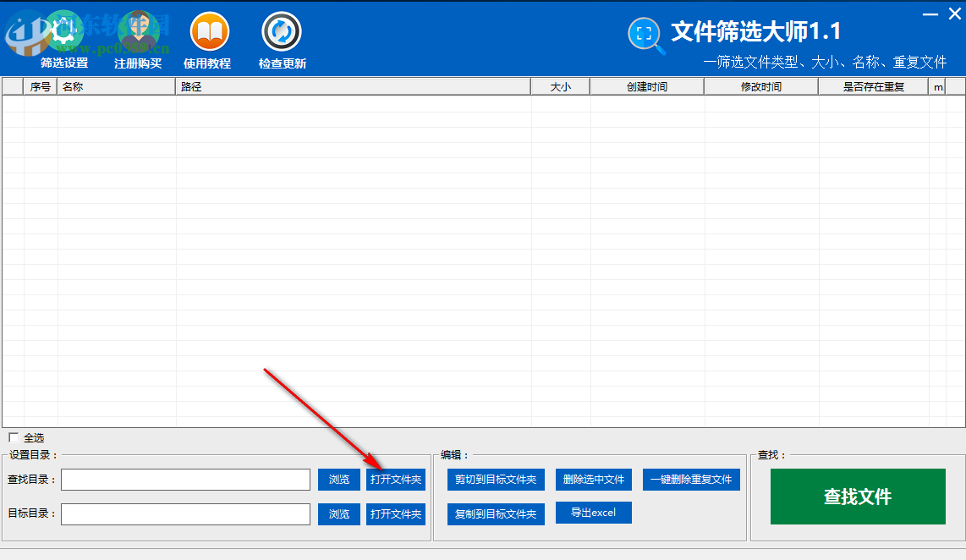Viewport: 966px width, 560px height.
Task: Click 剪切到目标文件夹 button
Action: click(x=496, y=480)
